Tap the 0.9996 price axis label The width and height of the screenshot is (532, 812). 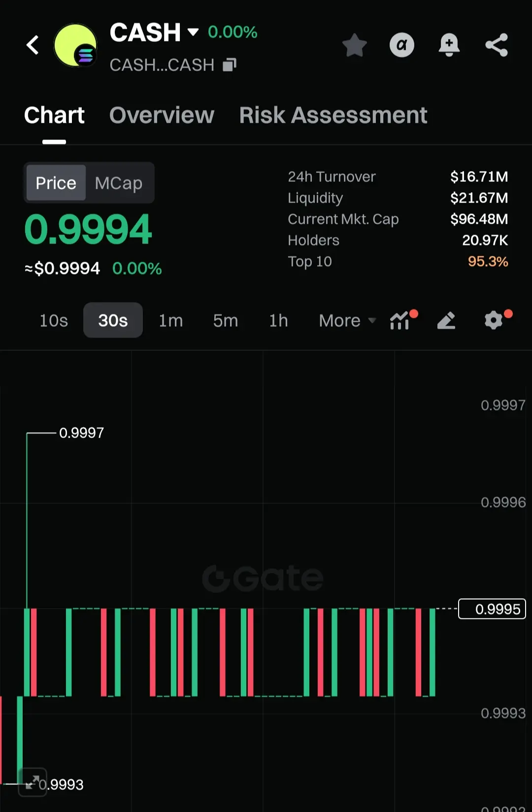pos(503,502)
